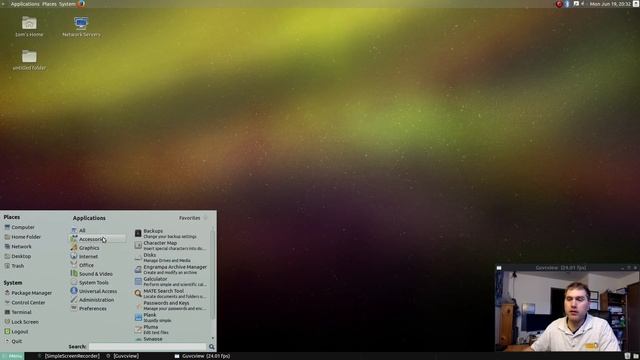This screenshot has width=640, height=360.
Task: Switch to [Guvcview] taskbar entry
Action: (123, 356)
